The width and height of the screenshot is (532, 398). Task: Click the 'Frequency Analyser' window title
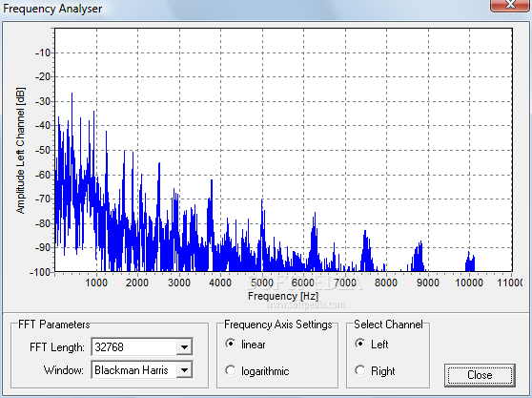point(52,9)
